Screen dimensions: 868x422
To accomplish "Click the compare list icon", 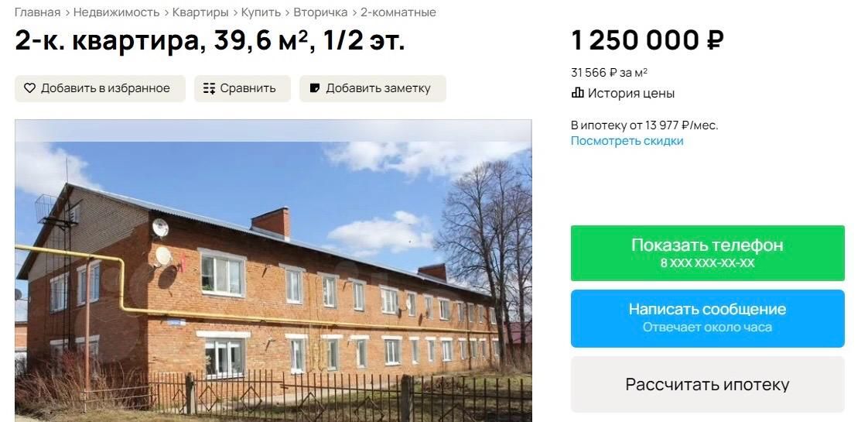I will click(209, 88).
